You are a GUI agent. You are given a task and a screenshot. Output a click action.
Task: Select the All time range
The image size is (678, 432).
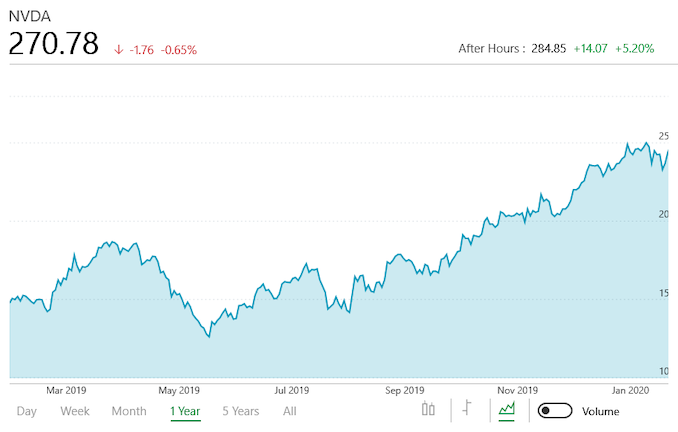[x=290, y=411]
